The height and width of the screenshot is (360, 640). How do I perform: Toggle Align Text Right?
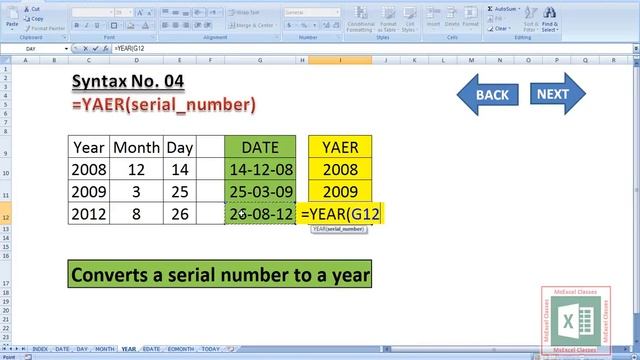[186, 25]
